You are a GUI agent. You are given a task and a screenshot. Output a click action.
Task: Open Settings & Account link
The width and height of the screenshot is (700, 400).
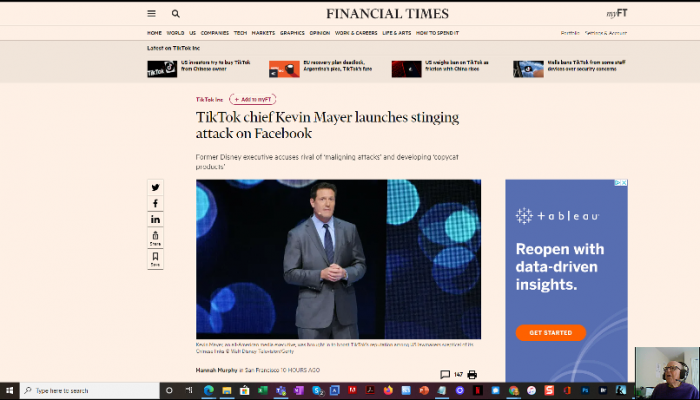606,33
